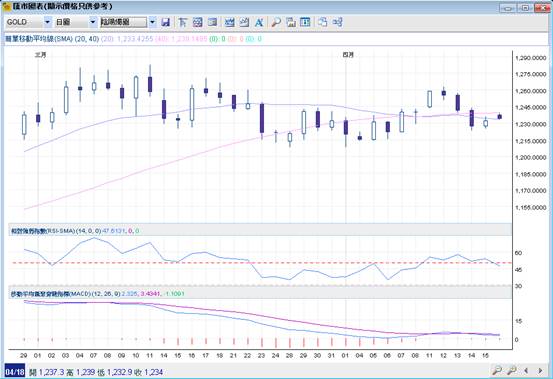This screenshot has height=379, width=553.
Task: Click the data window icon, second right of the magnifier
Action: click(x=305, y=22)
